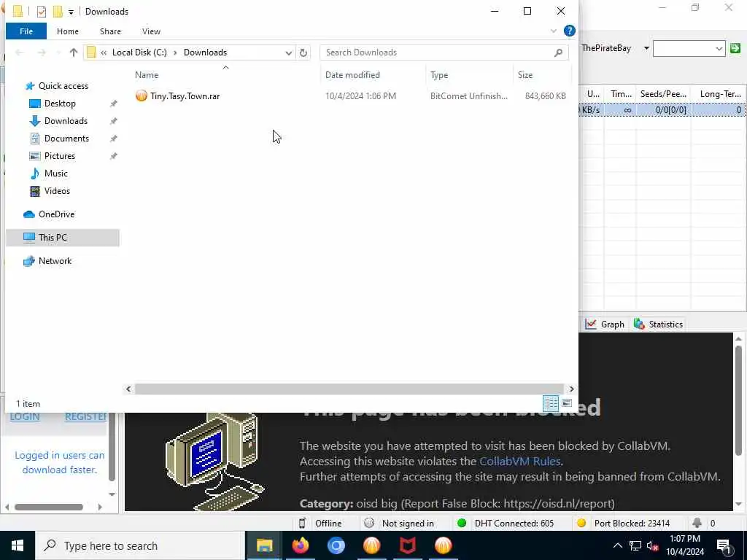Open the Windows Start menu
The image size is (747, 560).
click(18, 545)
